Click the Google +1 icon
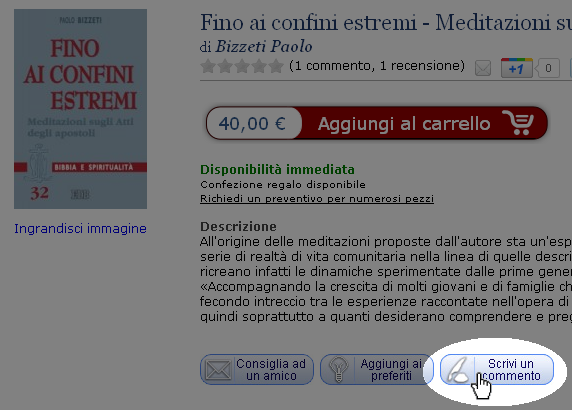The height and width of the screenshot is (410, 572). pyautogui.click(x=517, y=68)
